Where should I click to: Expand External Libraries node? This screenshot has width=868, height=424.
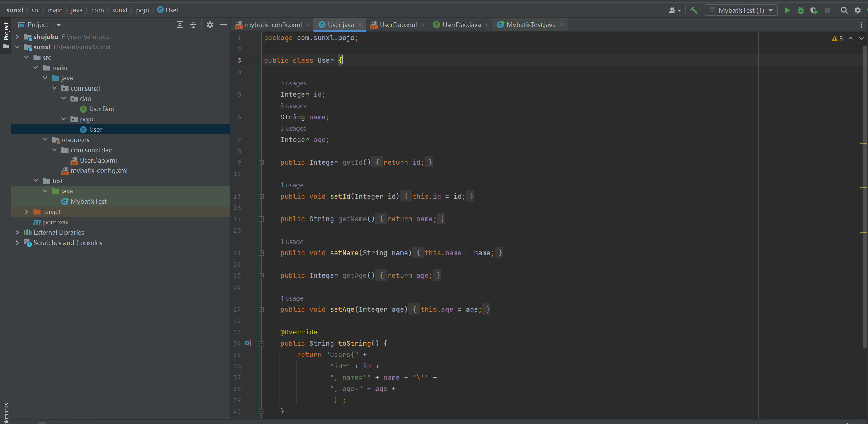click(17, 232)
